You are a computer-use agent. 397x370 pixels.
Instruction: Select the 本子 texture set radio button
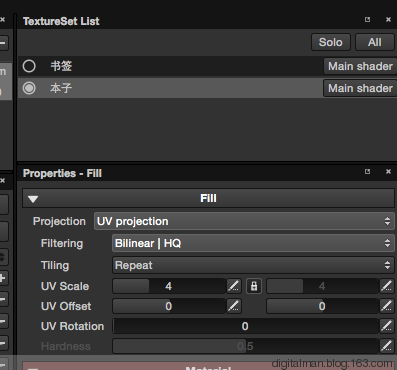point(29,88)
